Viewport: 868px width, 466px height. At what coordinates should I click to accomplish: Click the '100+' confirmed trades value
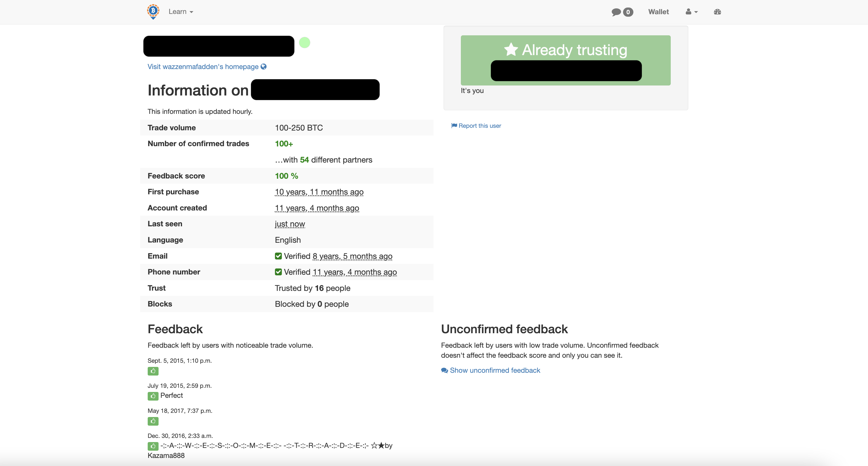pos(284,144)
